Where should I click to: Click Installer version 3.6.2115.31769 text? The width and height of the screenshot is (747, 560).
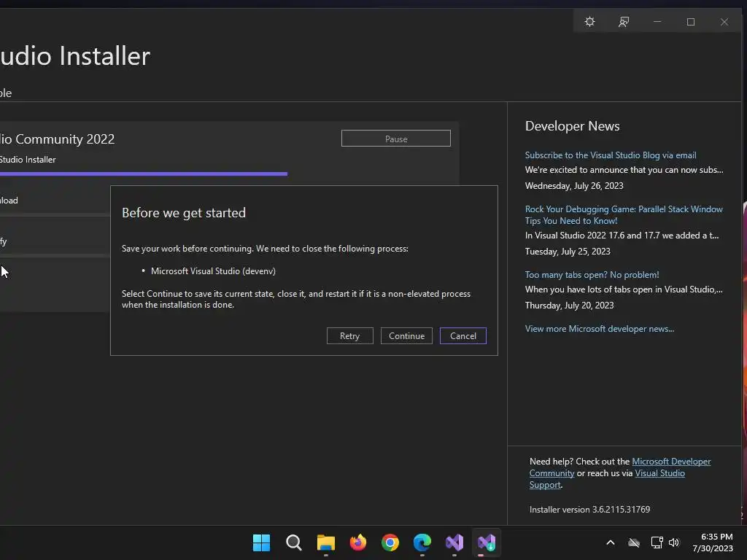[589, 510]
